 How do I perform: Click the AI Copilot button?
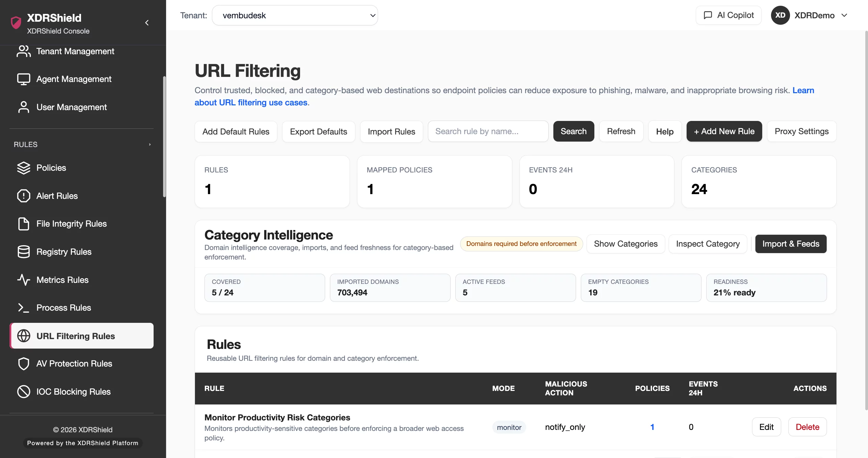point(728,15)
